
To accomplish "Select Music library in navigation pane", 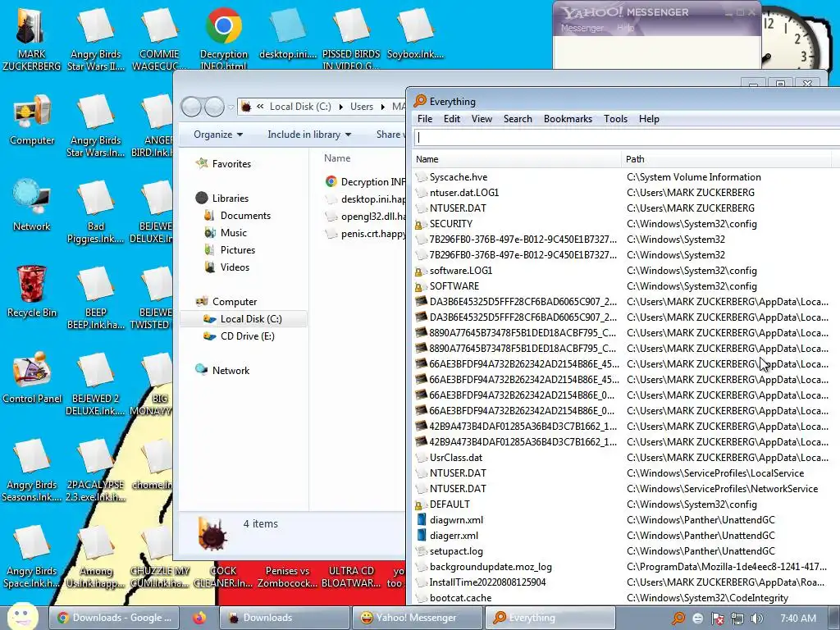I will [x=234, y=232].
